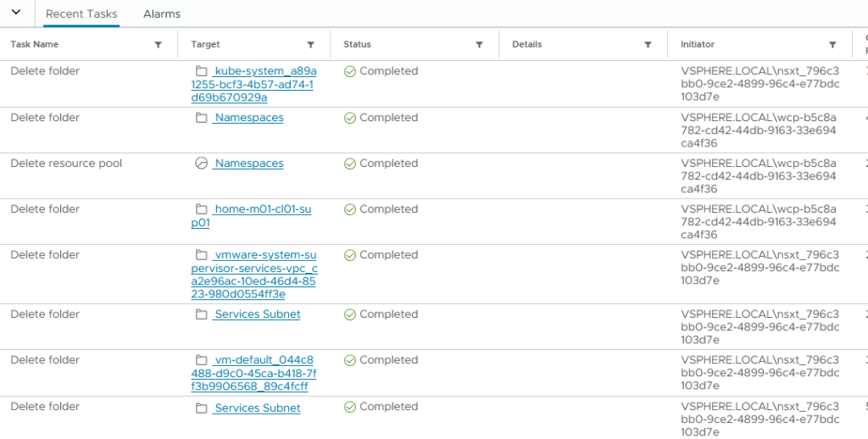
Task: Open the Task Name column filter
Action: click(158, 45)
